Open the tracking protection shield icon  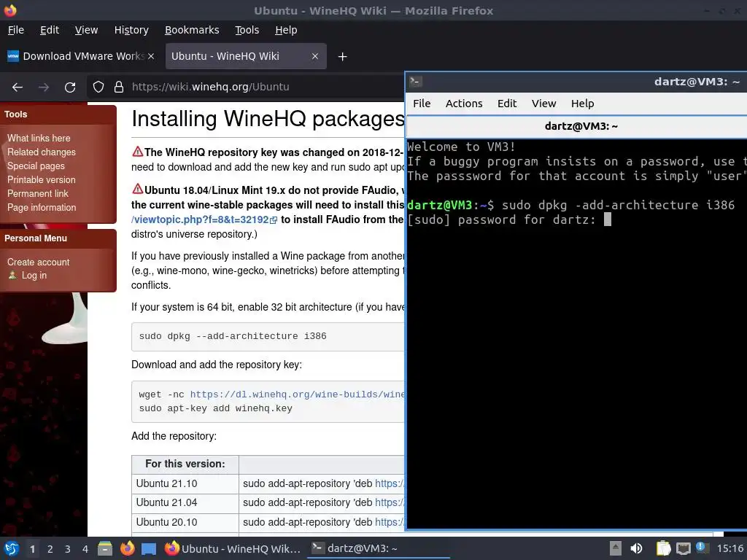(x=98, y=87)
